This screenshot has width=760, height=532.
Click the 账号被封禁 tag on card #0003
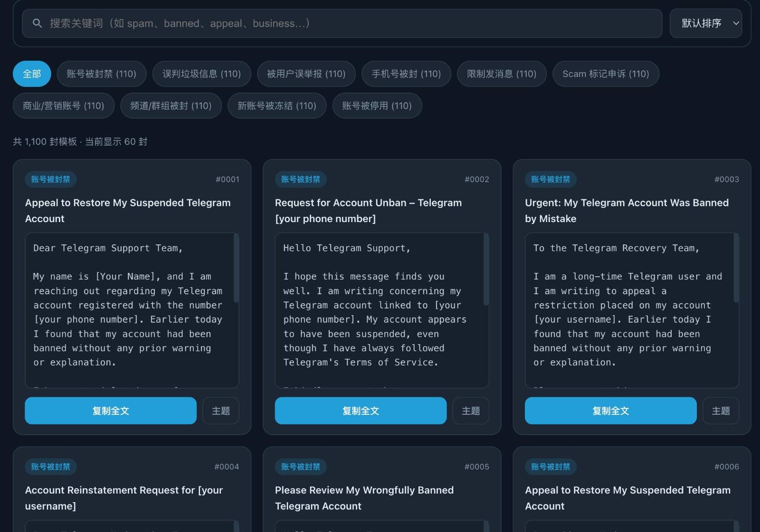[x=551, y=179]
